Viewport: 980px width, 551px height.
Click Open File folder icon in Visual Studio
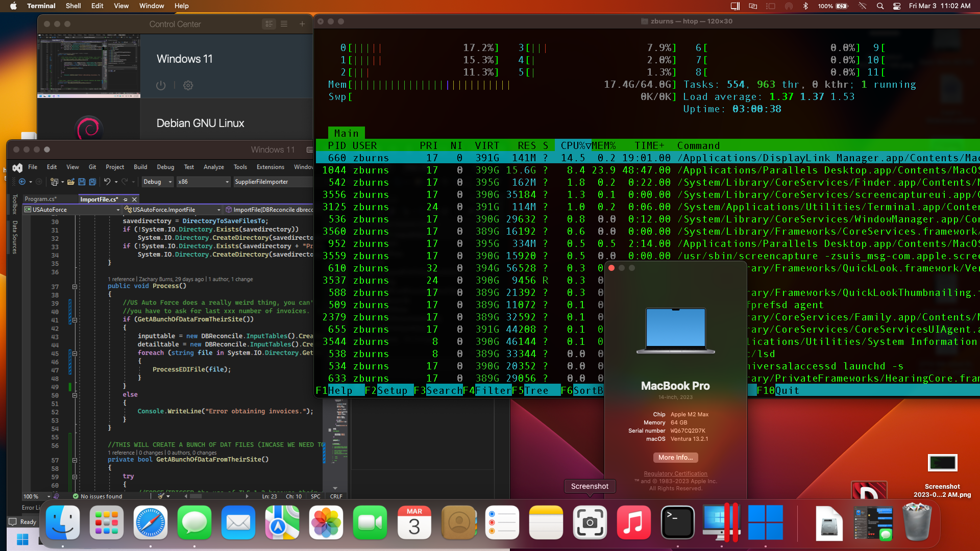click(71, 182)
